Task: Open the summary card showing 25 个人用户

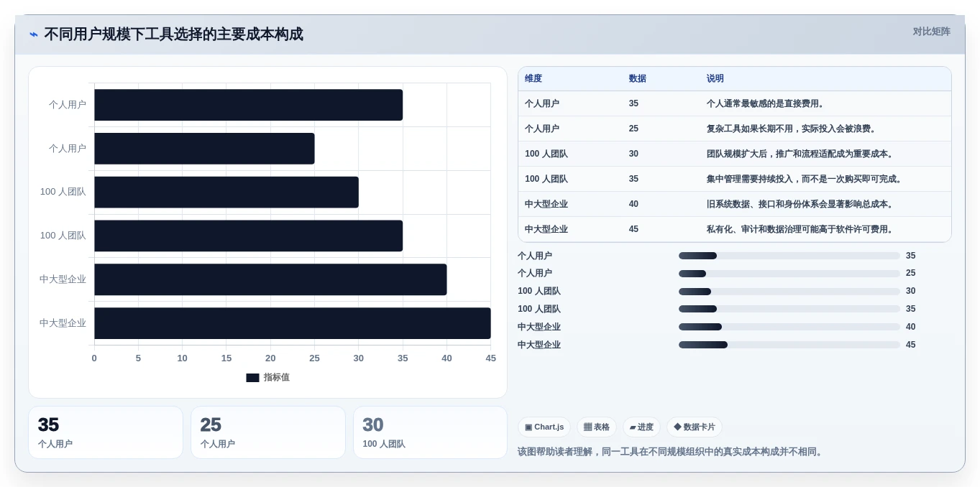Action: [268, 432]
